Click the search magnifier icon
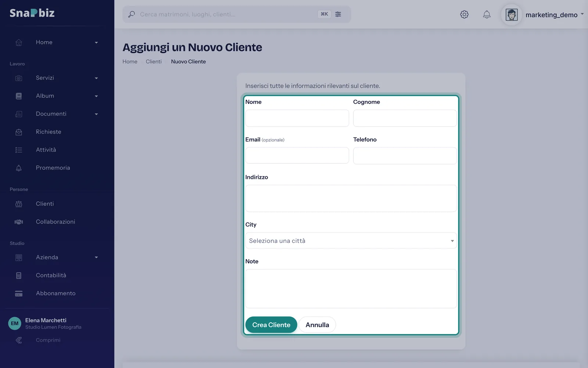Viewport: 588px width, 368px height. click(131, 14)
